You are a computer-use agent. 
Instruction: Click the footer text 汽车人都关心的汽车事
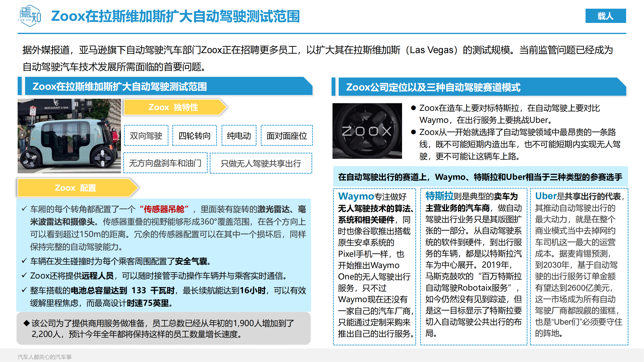(44, 357)
